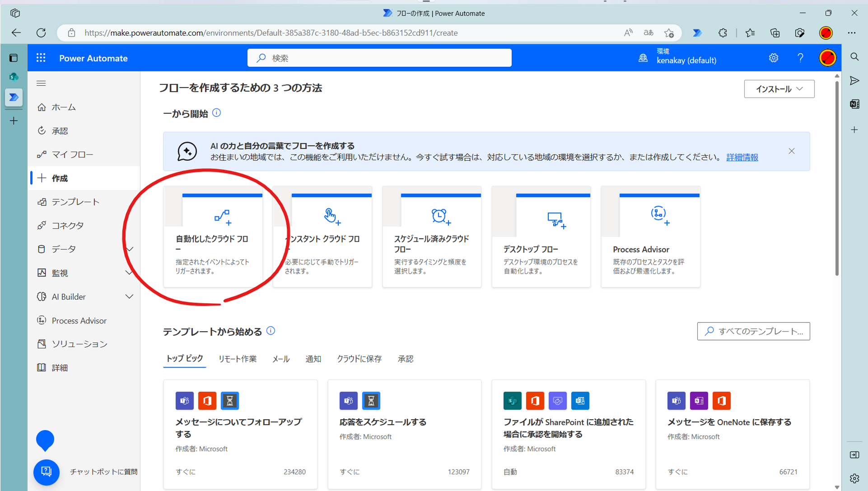Expand the AI Builder navigation section
Screen dimensions: 868x491
pyautogui.click(x=130, y=297)
